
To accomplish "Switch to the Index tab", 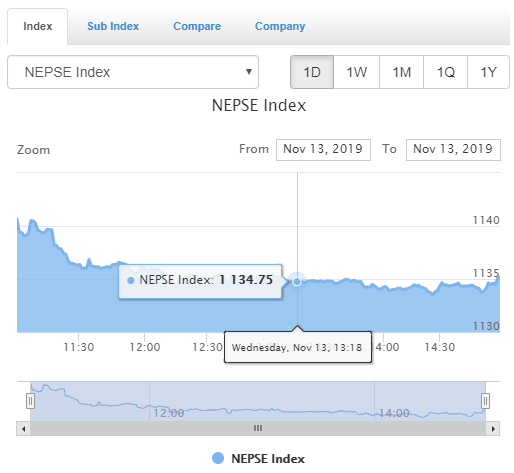I will [x=38, y=26].
